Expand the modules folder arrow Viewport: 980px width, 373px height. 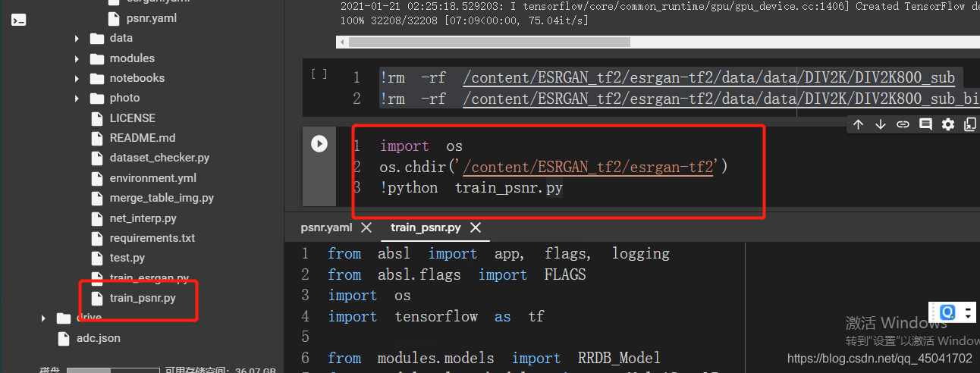point(77,58)
